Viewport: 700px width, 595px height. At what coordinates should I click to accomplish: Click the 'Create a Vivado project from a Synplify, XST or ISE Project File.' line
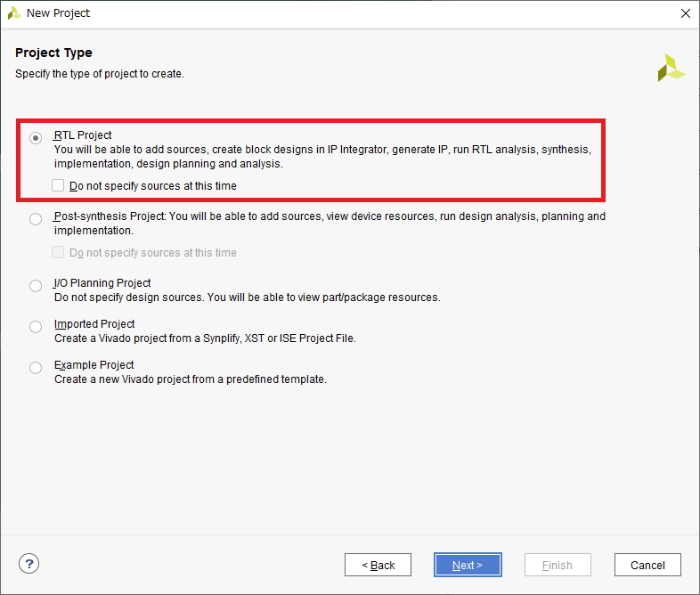(x=205, y=338)
